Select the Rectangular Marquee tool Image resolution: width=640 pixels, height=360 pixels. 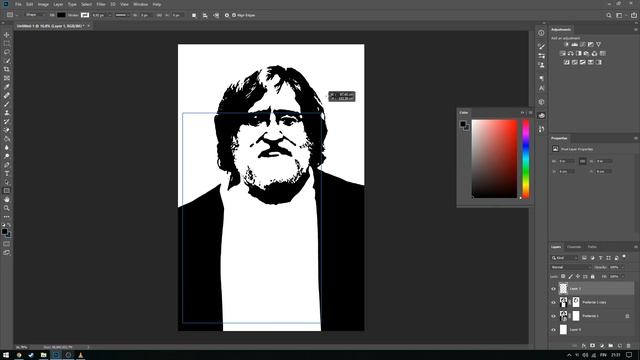tap(7, 44)
